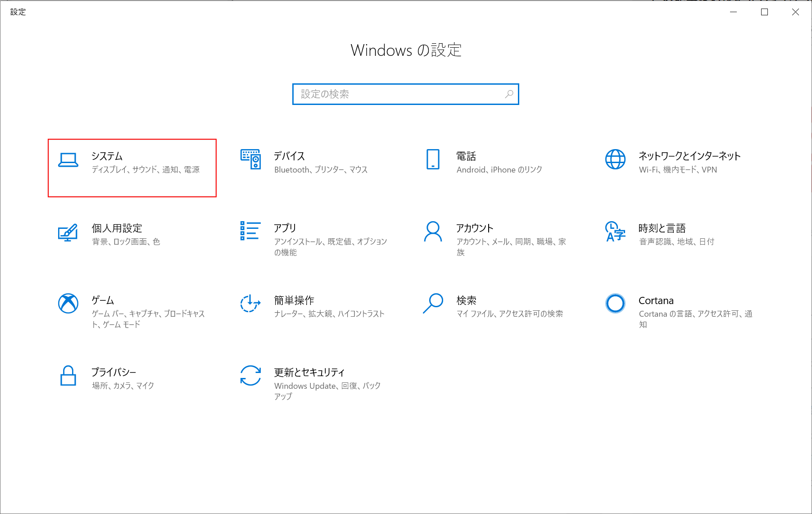Image resolution: width=812 pixels, height=514 pixels.
Task: Click the 簡単操作 accessibility icon
Action: click(250, 304)
